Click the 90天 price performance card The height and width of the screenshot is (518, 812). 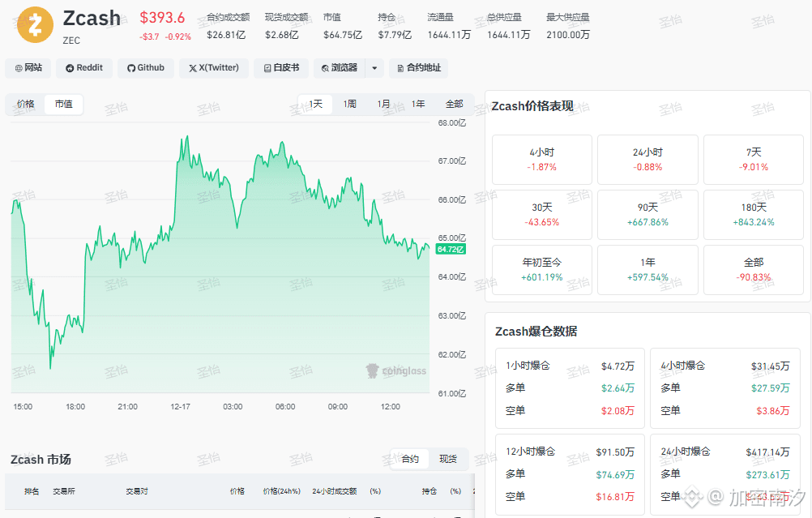[x=647, y=215]
